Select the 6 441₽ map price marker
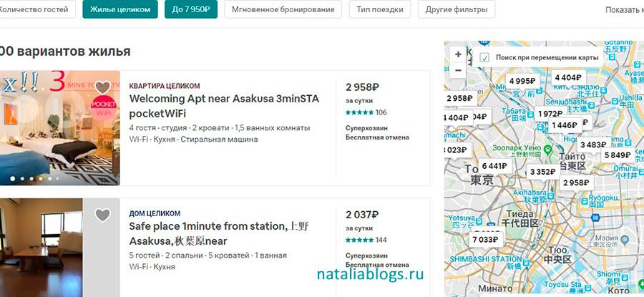The height and width of the screenshot is (297, 644). (494, 166)
